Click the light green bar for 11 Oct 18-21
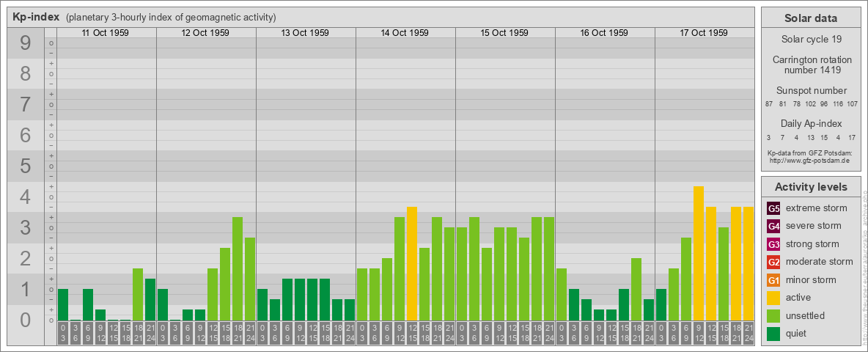This screenshot has width=868, height=352. click(x=138, y=294)
